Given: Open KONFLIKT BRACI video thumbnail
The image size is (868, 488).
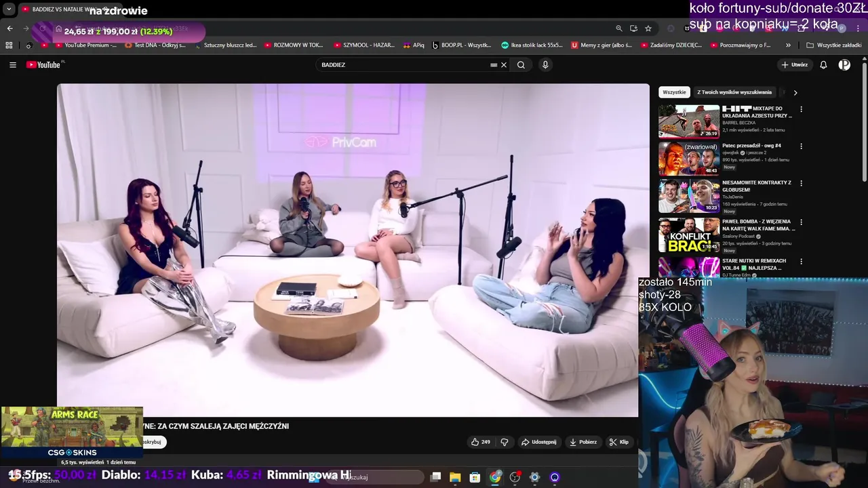Looking at the screenshot, I should pos(689,235).
